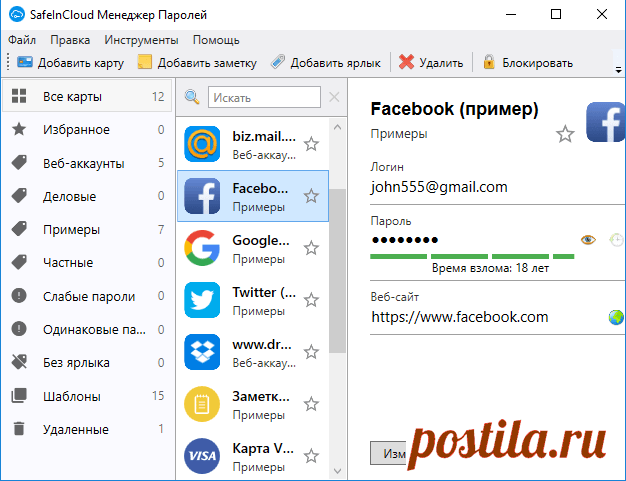This screenshot has height=481, width=626.
Task: Select the Facebook card icon in list
Action: [x=202, y=196]
